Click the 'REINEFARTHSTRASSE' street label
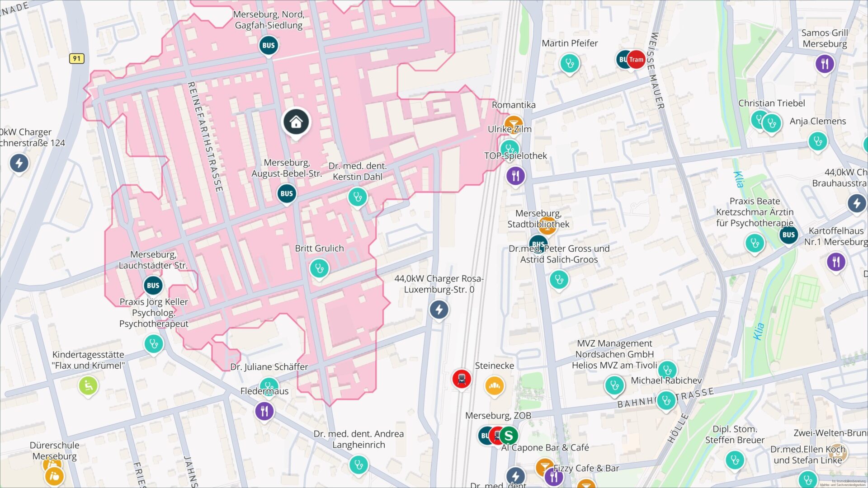The image size is (868, 488). pos(205,137)
